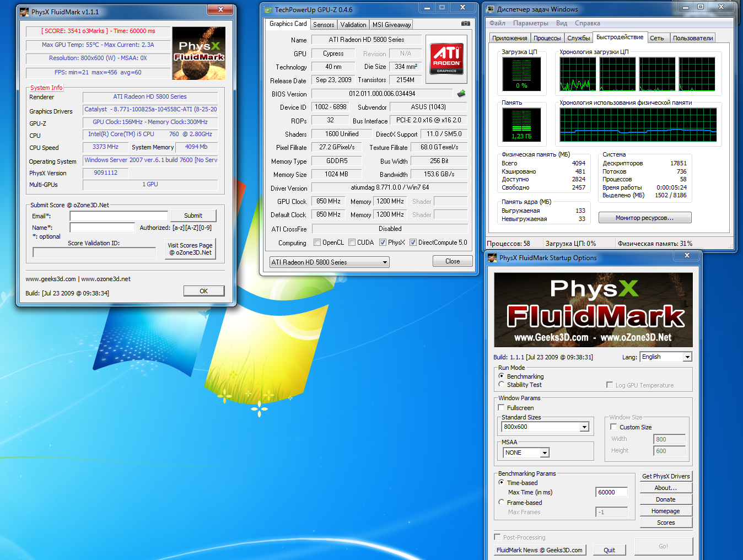Click FluidMark News @ Geeks3D.com button
The width and height of the screenshot is (743, 560).
(x=540, y=550)
